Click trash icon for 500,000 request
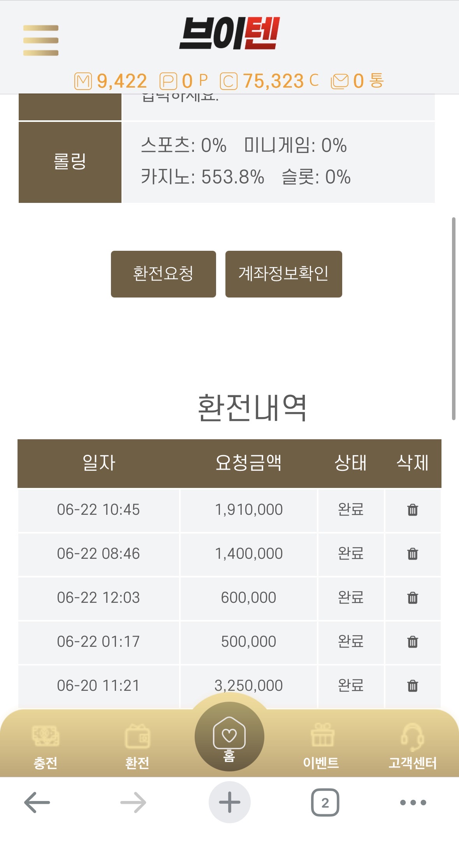This screenshot has height=868, width=459. (413, 642)
